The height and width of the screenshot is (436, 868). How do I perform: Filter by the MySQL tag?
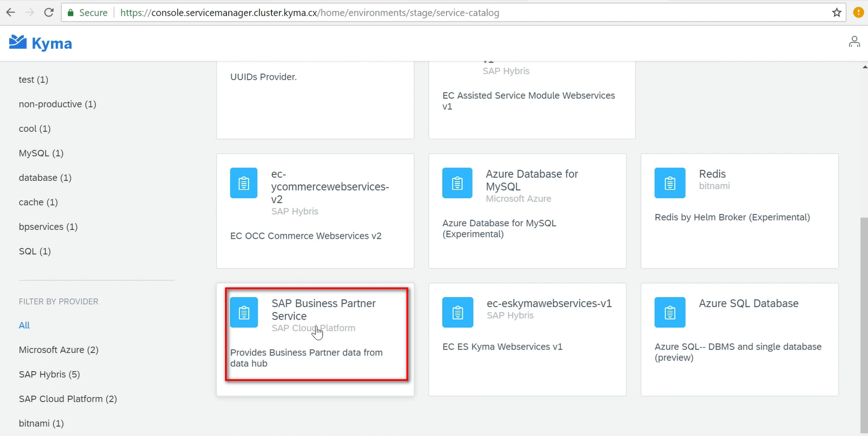[x=41, y=154]
